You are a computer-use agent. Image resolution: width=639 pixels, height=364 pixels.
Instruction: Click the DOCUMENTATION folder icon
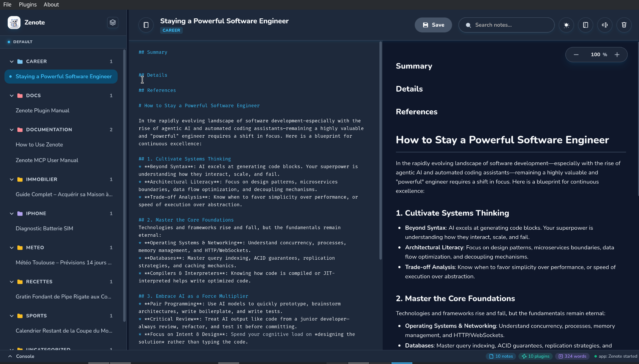20,130
